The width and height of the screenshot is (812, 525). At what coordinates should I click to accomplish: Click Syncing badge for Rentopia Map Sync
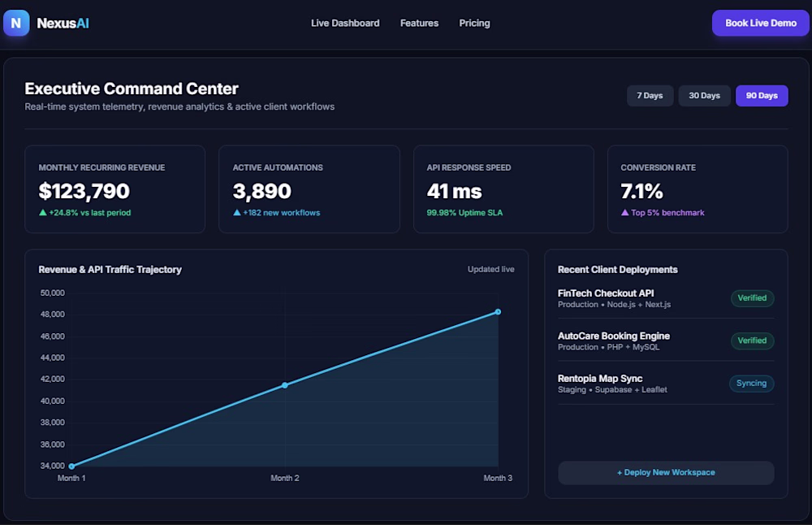(x=751, y=383)
